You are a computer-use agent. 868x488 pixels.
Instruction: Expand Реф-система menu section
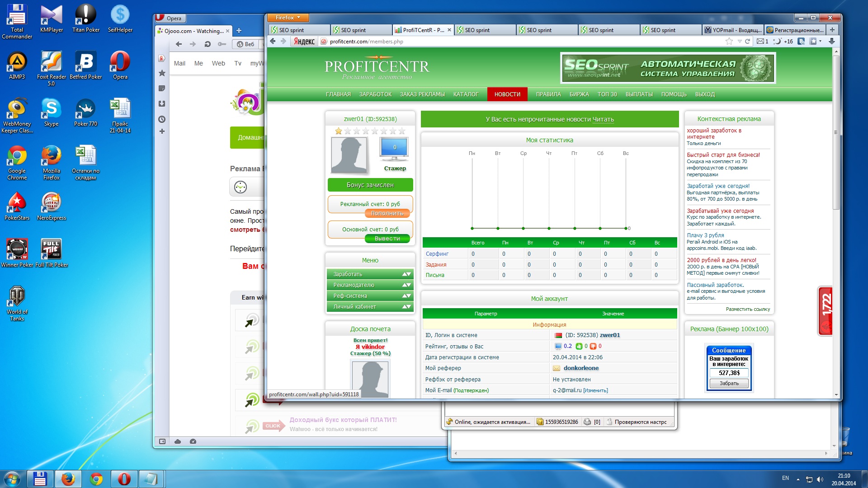(370, 296)
